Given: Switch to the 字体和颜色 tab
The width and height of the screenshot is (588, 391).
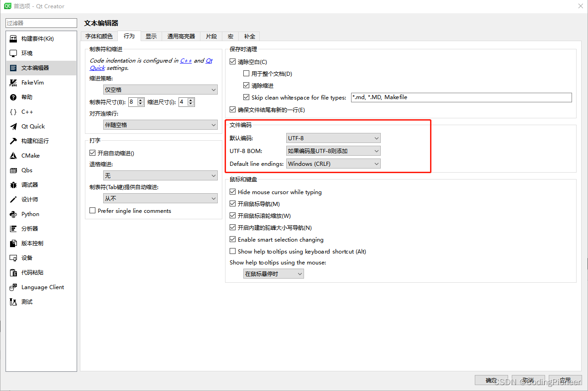Looking at the screenshot, I should 99,37.
